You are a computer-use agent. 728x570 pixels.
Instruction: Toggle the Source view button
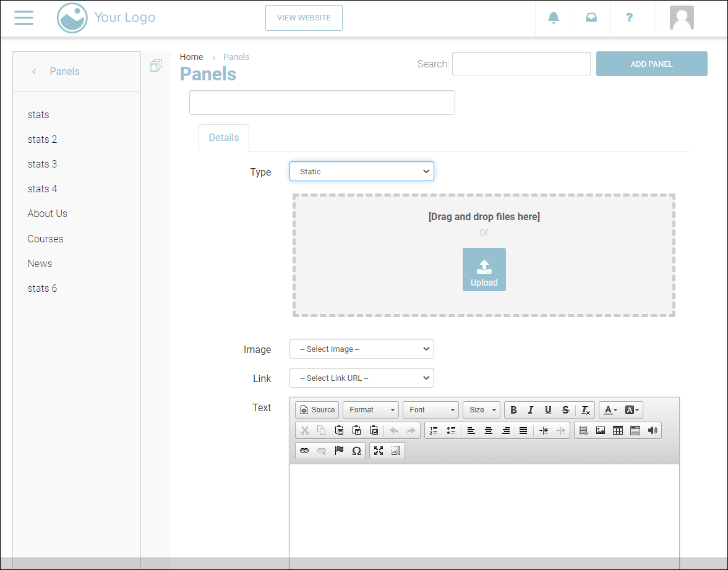317,410
